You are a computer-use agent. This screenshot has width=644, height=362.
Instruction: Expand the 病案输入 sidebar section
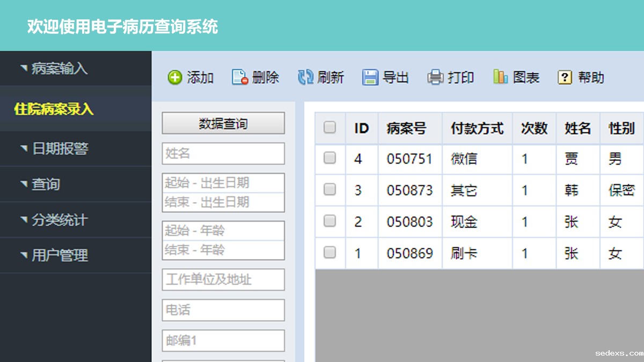54,69
